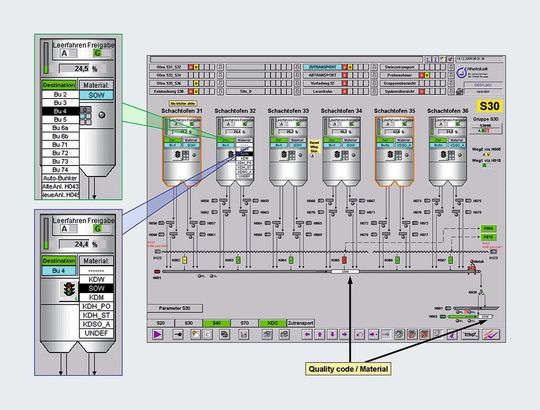Viewport: 540px width, 410px height.
Task: Select KDH_PO in the material list
Action: (x=96, y=306)
